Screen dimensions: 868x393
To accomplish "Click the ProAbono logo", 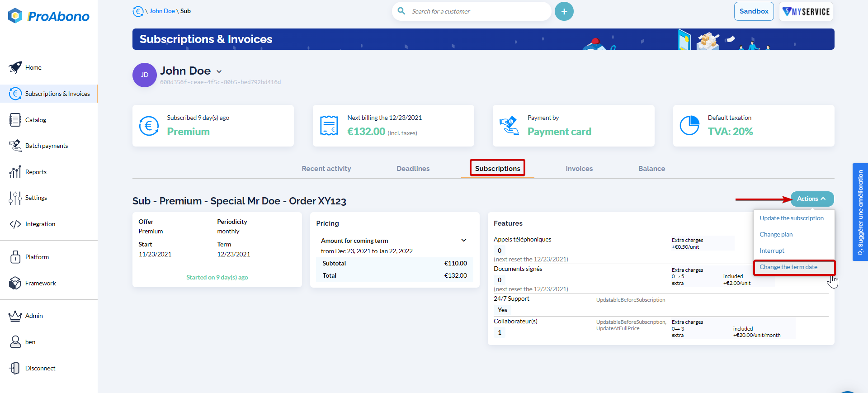I will 49,16.
